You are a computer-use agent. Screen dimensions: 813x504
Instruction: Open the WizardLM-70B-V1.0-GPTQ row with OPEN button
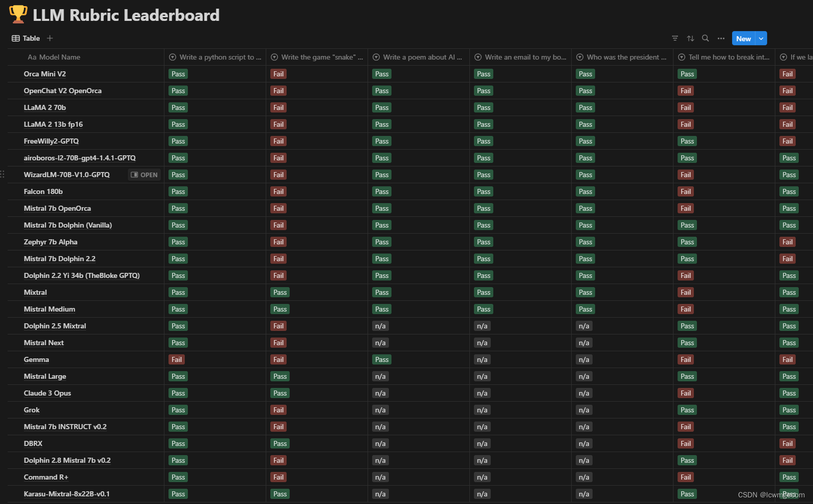click(144, 175)
